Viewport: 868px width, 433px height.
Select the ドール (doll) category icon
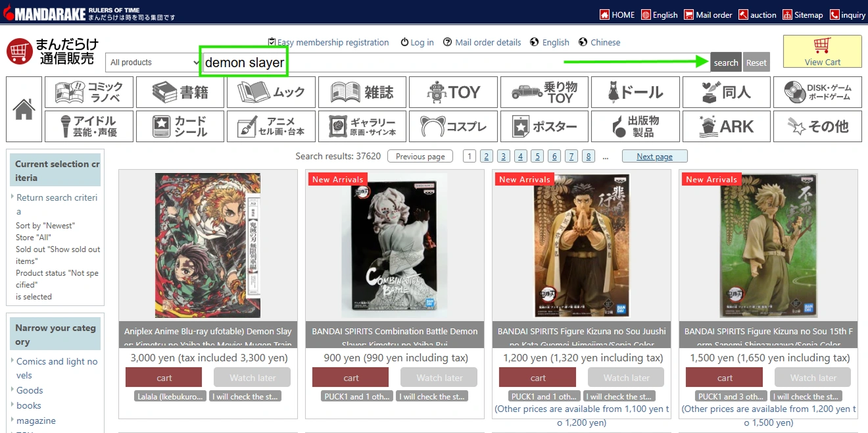click(635, 91)
